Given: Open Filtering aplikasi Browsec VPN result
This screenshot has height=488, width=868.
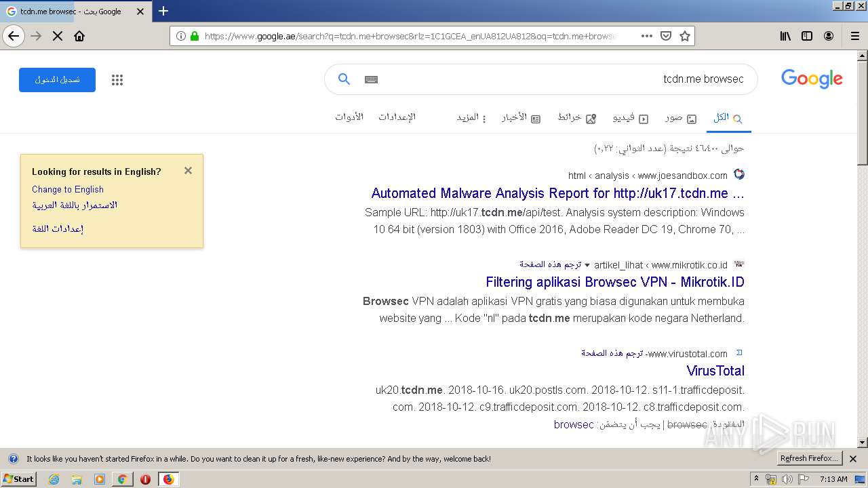Looking at the screenshot, I should 615,282.
